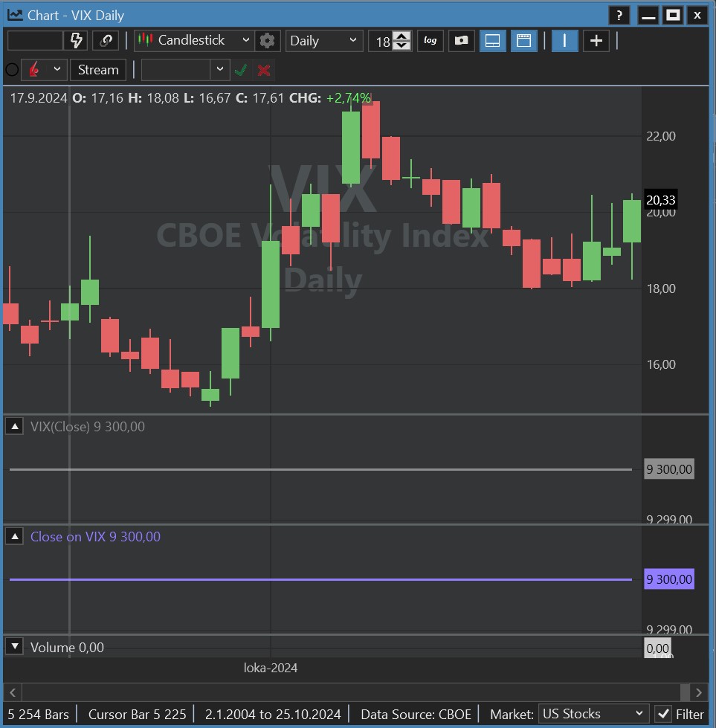Collapse the VIX(Close) pane
The width and height of the screenshot is (716, 728).
click(15, 426)
